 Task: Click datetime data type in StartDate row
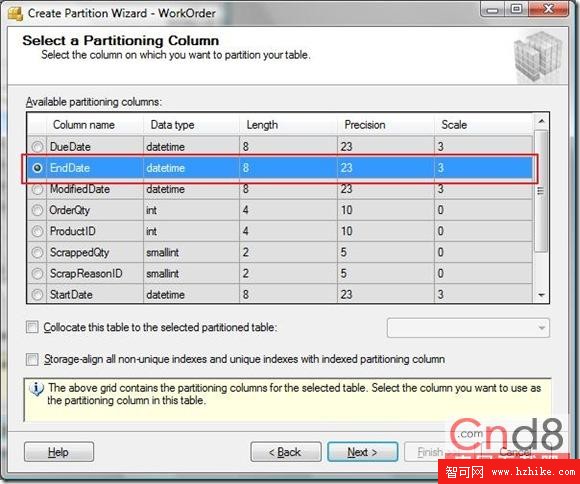[x=191, y=295]
